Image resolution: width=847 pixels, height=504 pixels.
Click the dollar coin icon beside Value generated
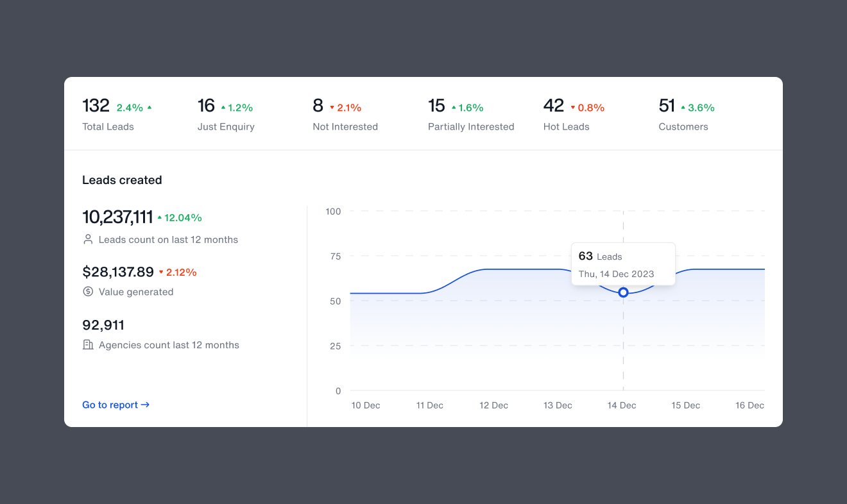click(88, 292)
